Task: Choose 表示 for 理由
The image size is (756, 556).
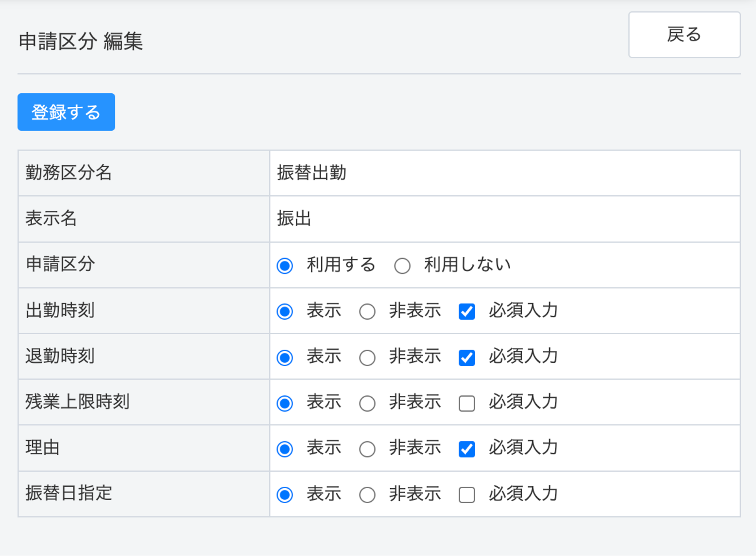Action: click(x=285, y=449)
